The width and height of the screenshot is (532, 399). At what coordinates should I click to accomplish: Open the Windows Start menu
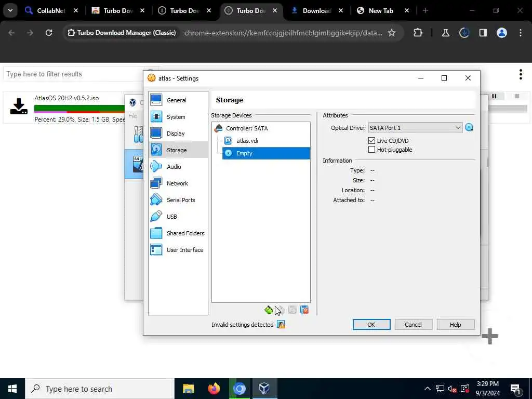[12, 389]
